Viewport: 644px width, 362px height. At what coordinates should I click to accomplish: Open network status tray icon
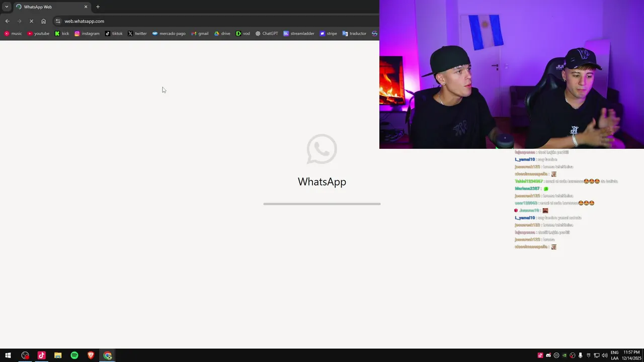596,355
